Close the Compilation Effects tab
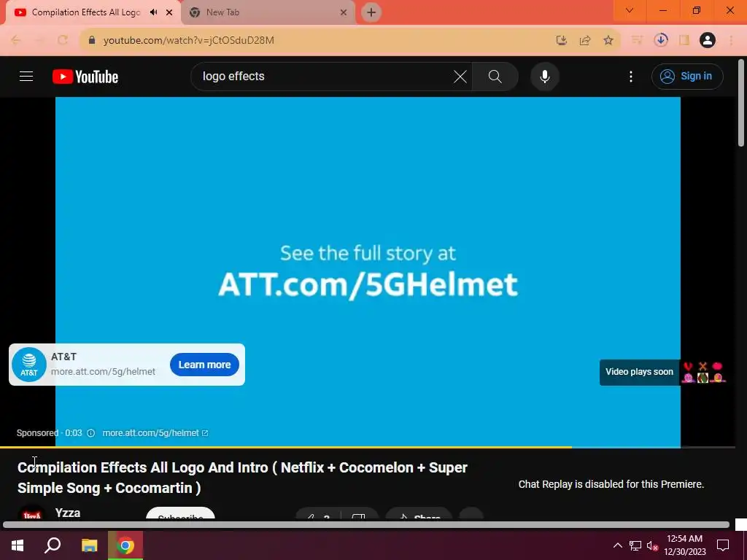Screen dimensions: 747x560 click(169, 12)
